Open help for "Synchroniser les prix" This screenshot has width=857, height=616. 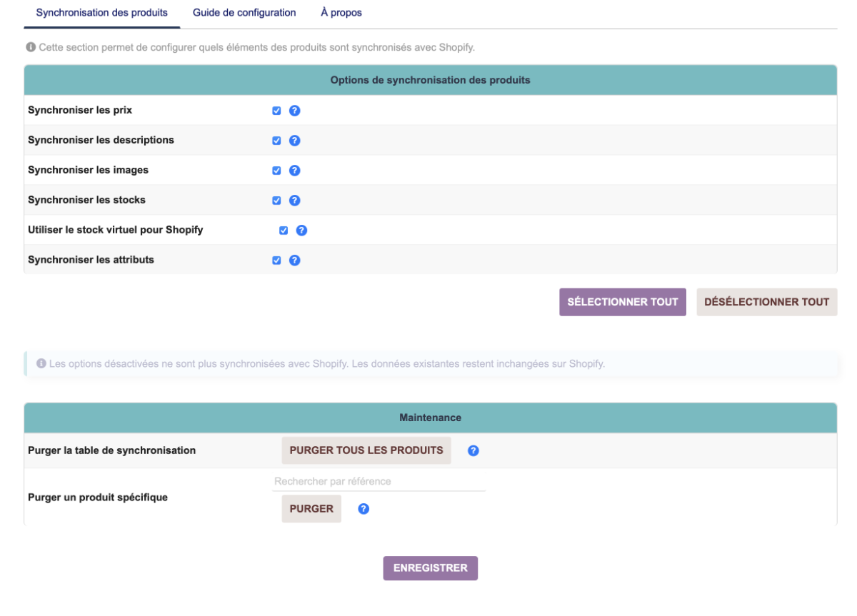click(295, 111)
